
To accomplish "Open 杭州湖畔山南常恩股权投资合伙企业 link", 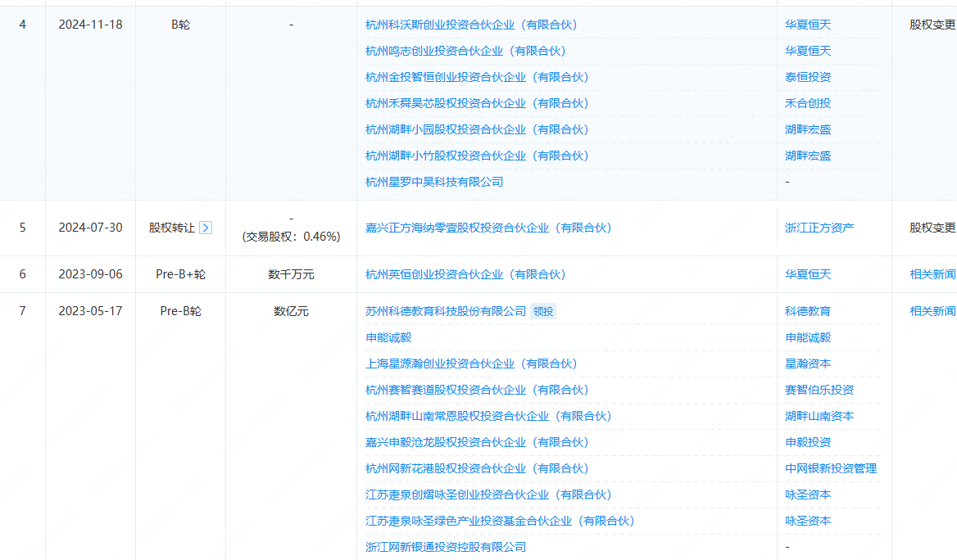I will pyautogui.click(x=488, y=417).
